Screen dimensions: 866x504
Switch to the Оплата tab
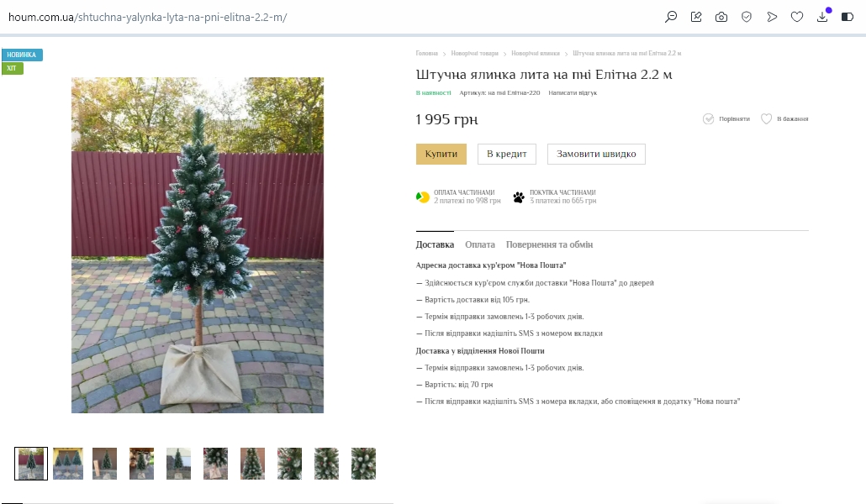479,244
